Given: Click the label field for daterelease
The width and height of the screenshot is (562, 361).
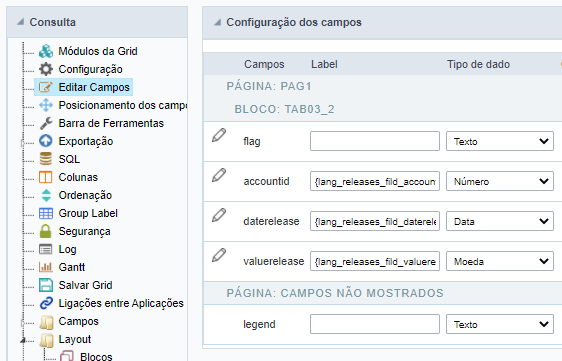Looking at the screenshot, I should (x=375, y=221).
